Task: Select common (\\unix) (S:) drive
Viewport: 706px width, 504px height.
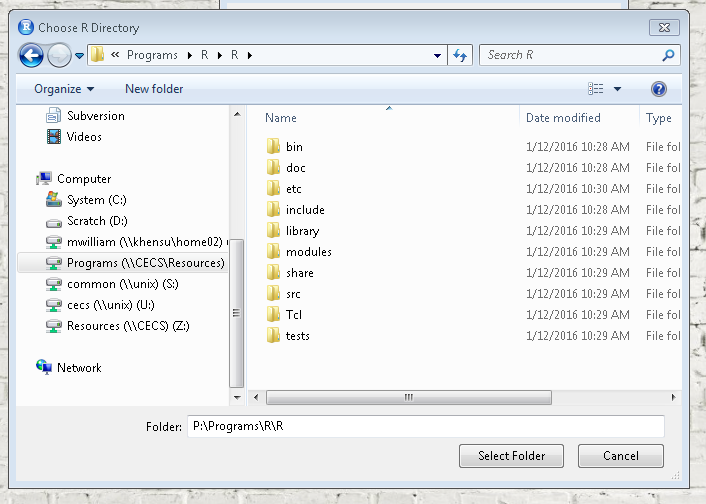Action: pos(123,284)
